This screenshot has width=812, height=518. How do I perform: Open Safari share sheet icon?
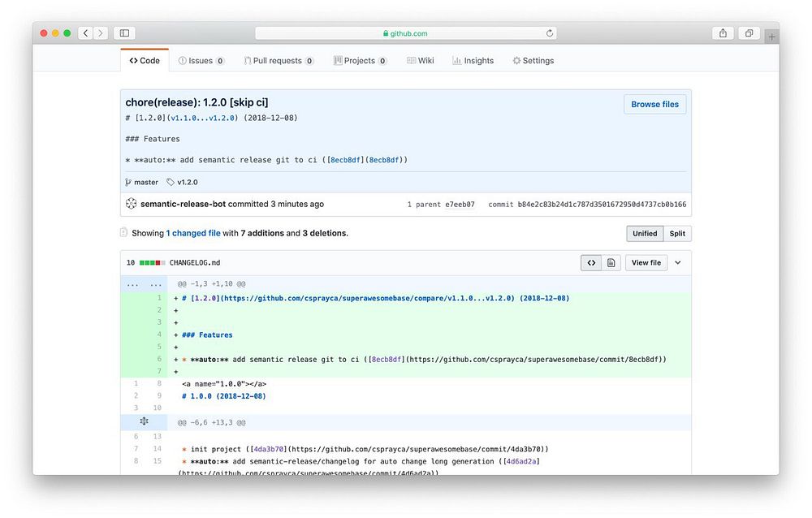(723, 33)
